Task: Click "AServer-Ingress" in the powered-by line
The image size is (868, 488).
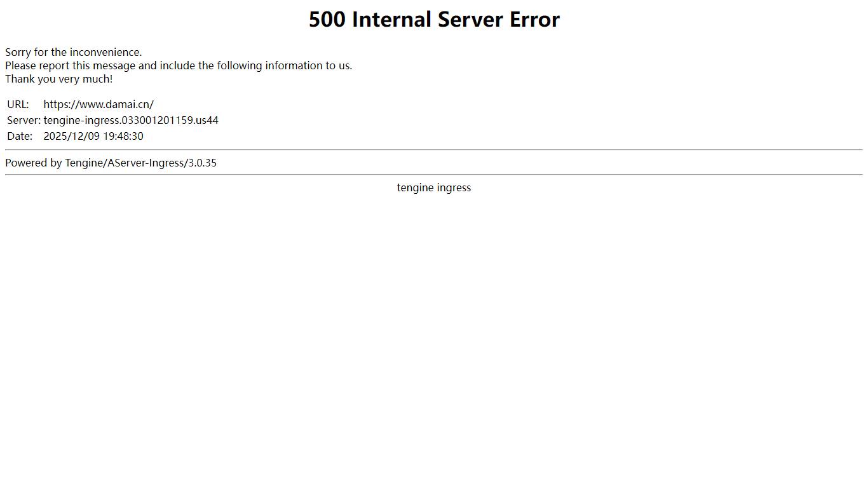Action: click(146, 163)
